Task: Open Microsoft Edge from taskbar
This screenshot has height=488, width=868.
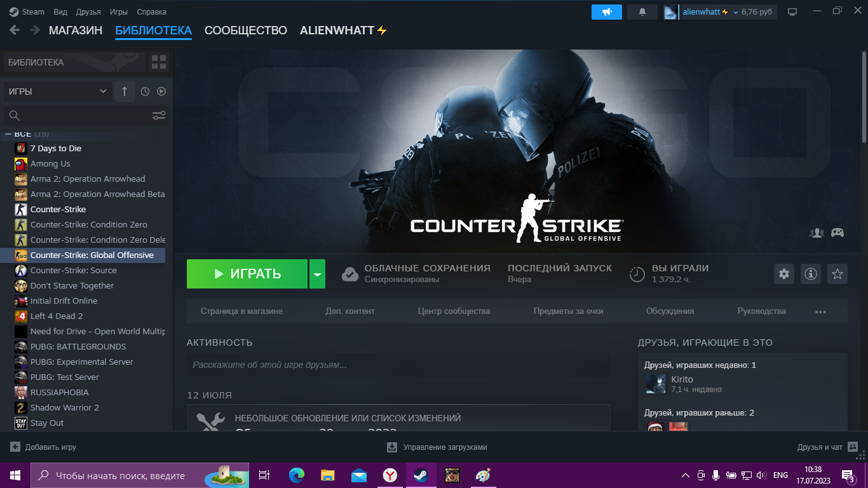Action: tap(296, 475)
